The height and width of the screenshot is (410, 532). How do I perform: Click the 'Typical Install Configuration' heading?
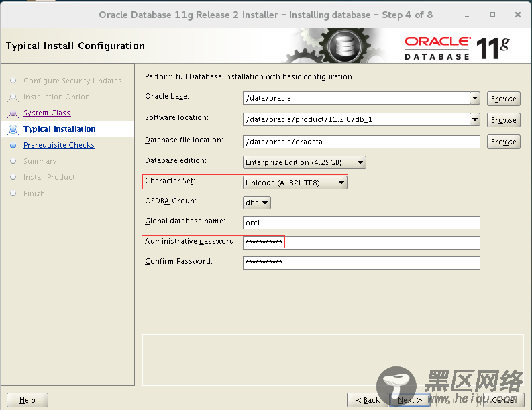point(75,46)
